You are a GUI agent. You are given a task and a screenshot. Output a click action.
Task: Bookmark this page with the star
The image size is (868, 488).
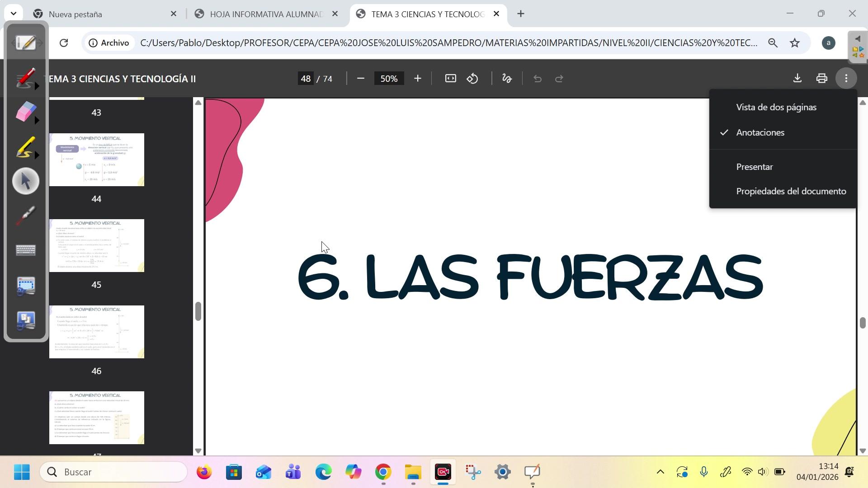(x=794, y=43)
